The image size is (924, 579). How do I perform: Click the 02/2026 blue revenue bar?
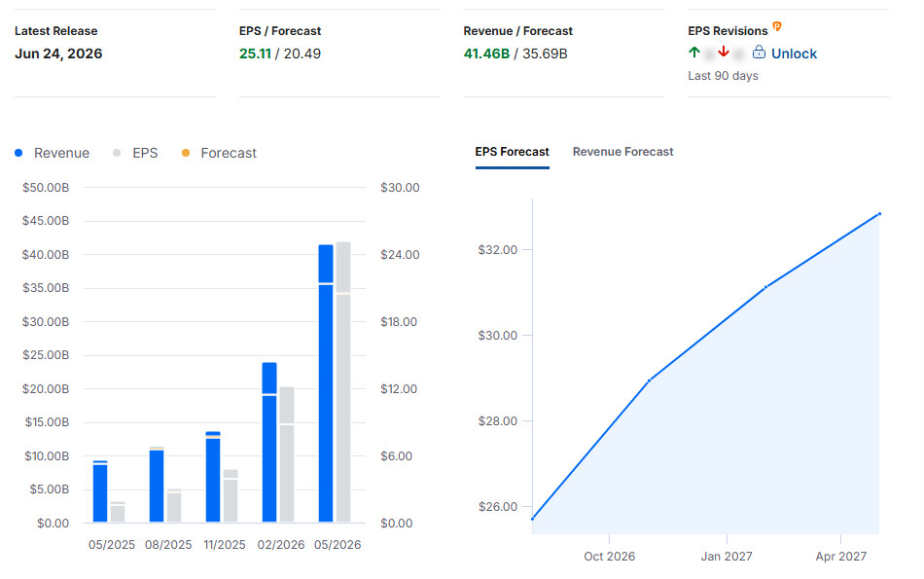(x=269, y=442)
